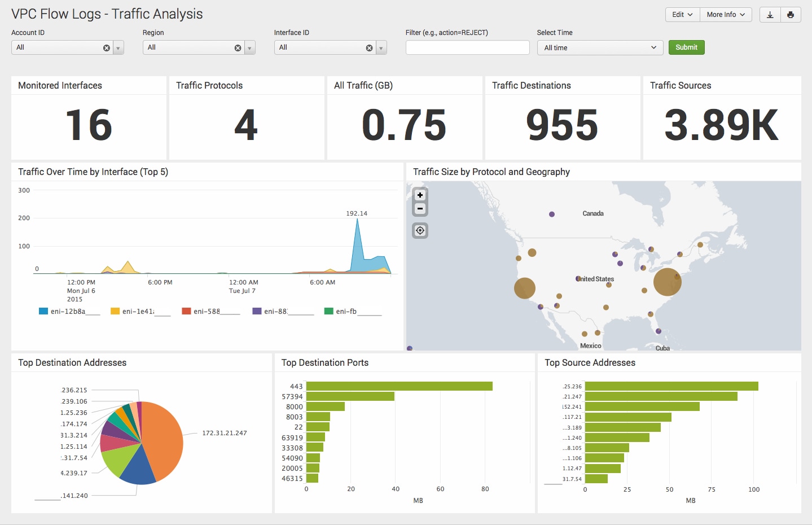Click the 1.12.47 source address label

[x=572, y=469]
